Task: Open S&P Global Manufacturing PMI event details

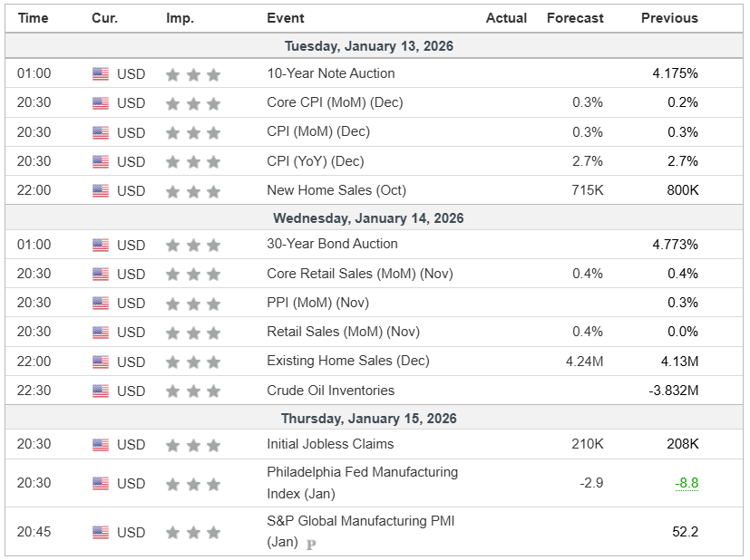Action: tap(360, 521)
